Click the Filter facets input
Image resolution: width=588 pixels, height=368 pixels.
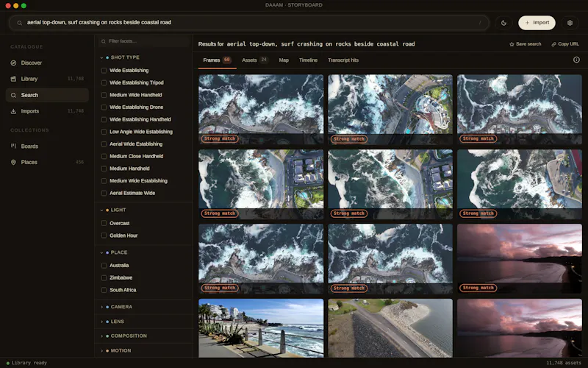click(144, 41)
